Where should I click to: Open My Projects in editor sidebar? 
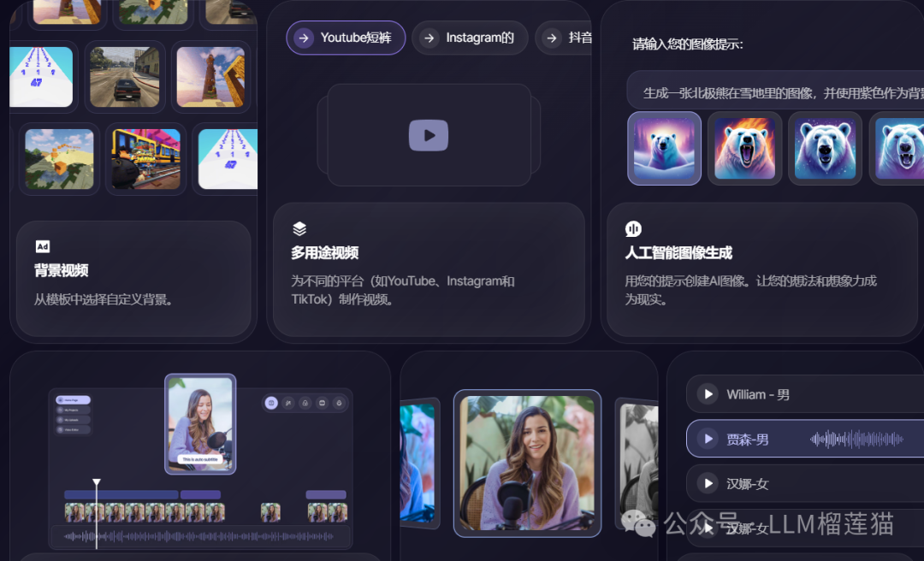(73, 410)
